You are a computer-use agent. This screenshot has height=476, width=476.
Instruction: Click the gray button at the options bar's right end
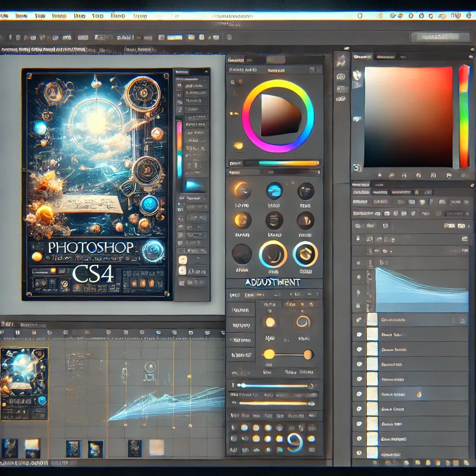(x=439, y=37)
